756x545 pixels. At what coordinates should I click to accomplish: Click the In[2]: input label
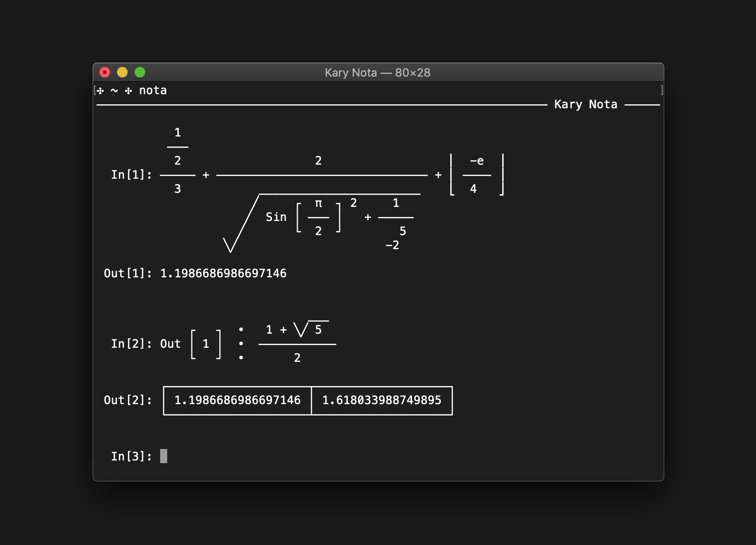click(x=131, y=344)
